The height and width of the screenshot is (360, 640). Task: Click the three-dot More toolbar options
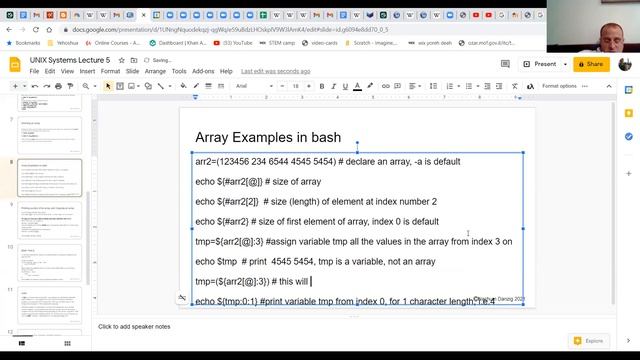[585, 86]
